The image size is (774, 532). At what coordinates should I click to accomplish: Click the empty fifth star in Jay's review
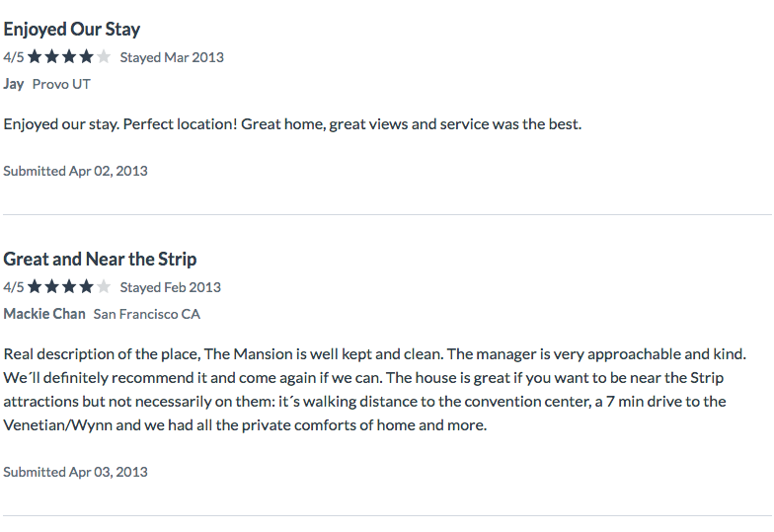pyautogui.click(x=104, y=57)
